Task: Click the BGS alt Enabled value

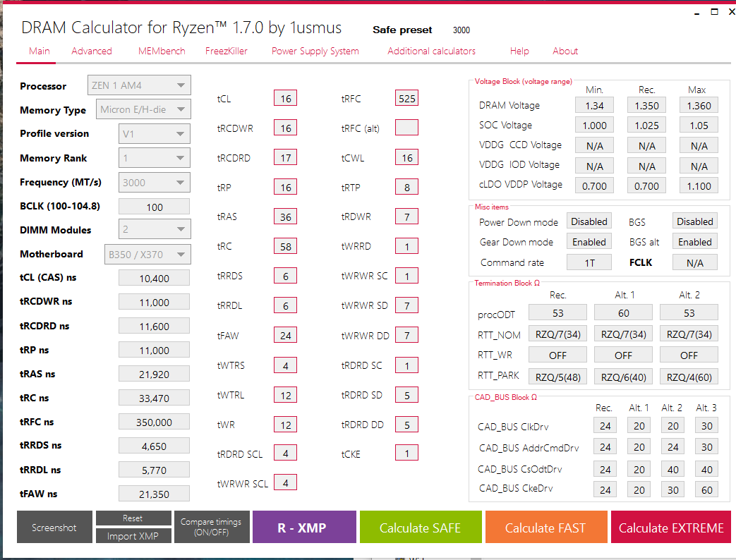Action: click(x=694, y=242)
